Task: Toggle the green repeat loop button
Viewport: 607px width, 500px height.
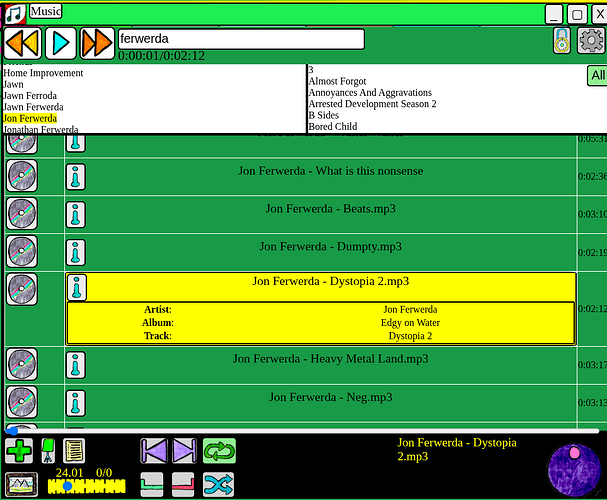Action: (219, 451)
